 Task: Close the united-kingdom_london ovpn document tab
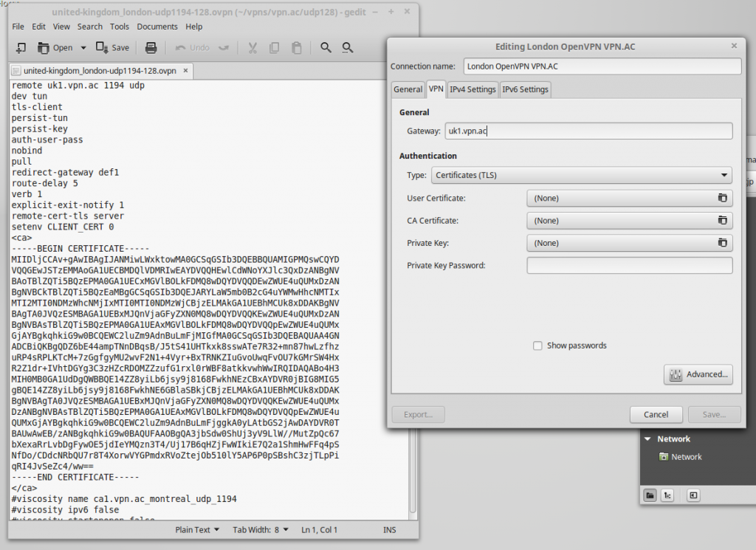(185, 70)
